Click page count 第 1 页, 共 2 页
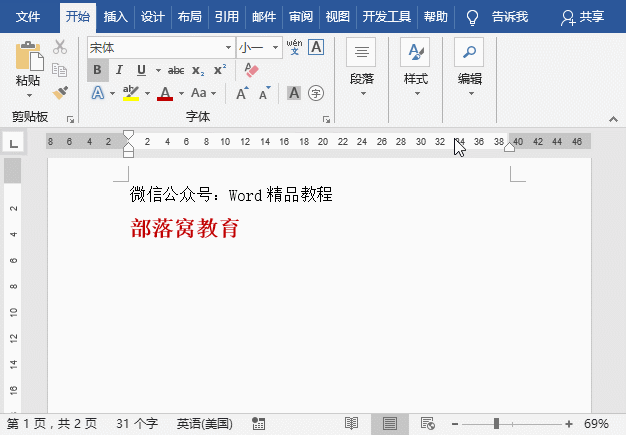This screenshot has height=435, width=626. [52, 423]
